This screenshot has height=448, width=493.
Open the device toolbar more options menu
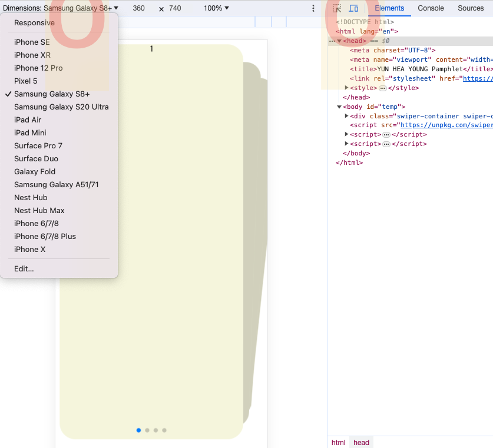[313, 8]
